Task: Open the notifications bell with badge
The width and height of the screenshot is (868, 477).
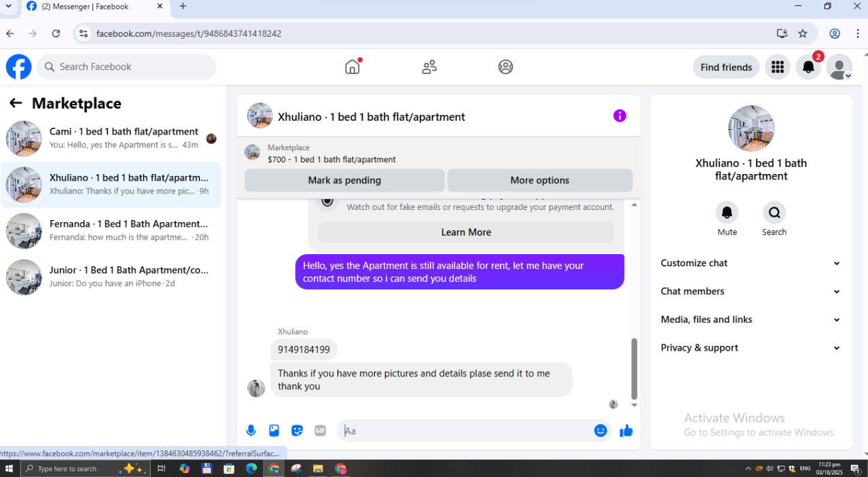Action: [808, 67]
